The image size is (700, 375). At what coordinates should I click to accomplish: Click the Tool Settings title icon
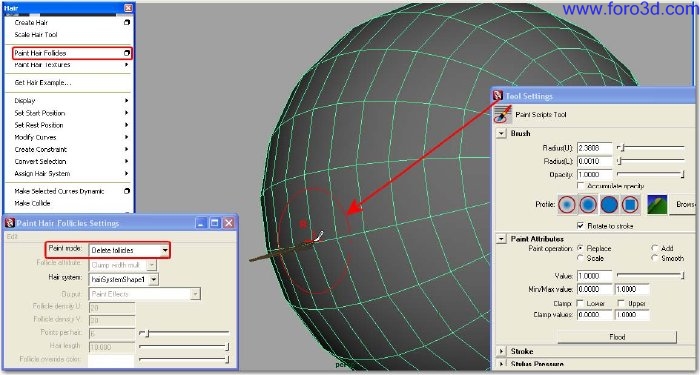pyautogui.click(x=498, y=96)
